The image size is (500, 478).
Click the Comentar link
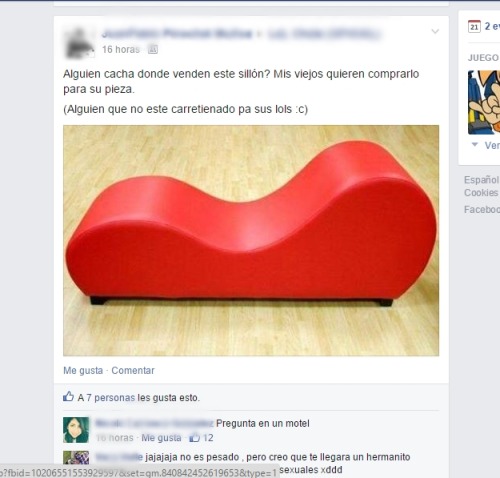point(133,371)
